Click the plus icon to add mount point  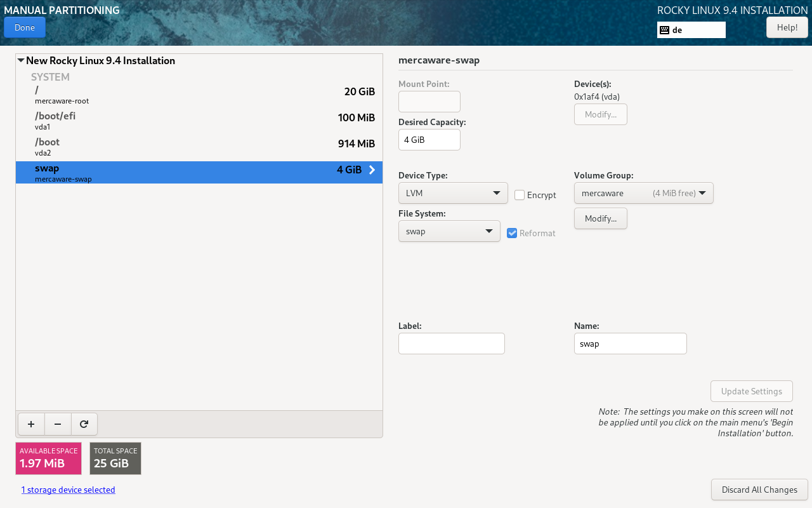coord(31,424)
